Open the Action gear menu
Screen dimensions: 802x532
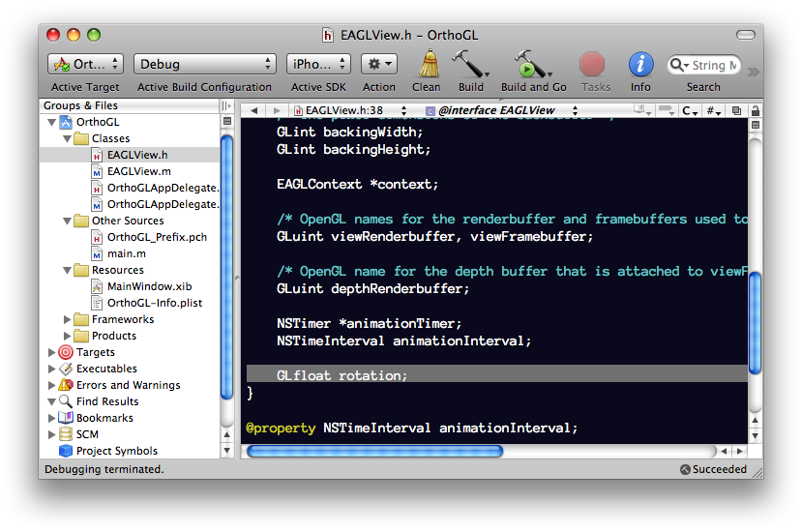coord(379,64)
